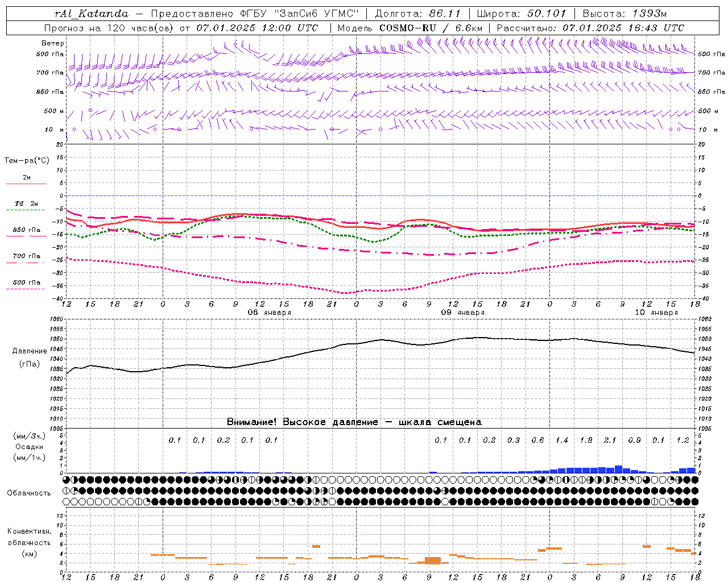Click the 10 января date label
Viewport: 728px width, 582px height.
pyautogui.click(x=656, y=313)
